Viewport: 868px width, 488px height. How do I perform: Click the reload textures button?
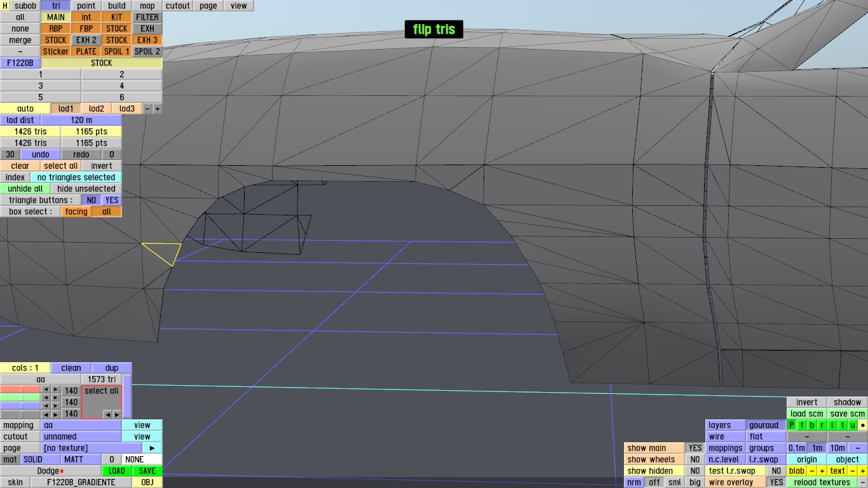(822, 482)
